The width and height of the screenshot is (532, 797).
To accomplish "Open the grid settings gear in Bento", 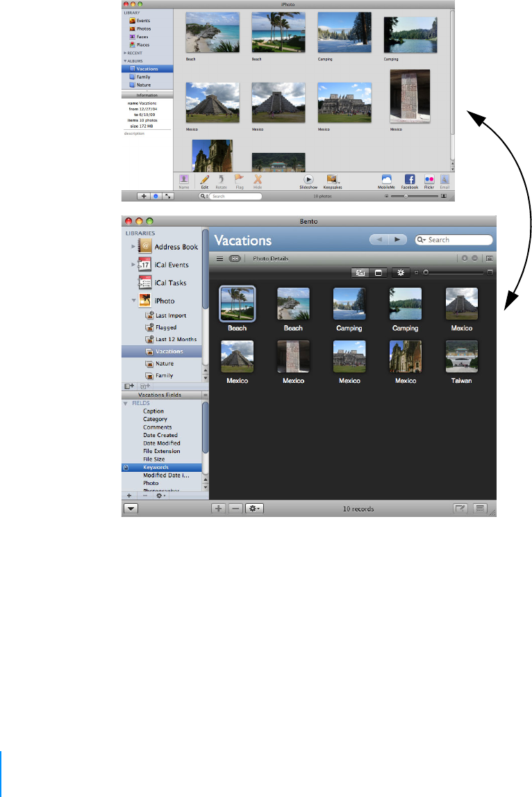I will 401,273.
